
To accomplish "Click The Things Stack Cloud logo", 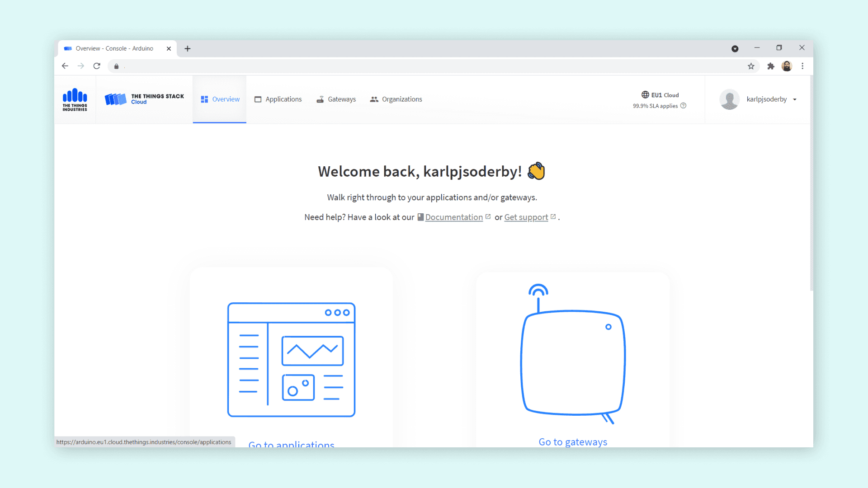I will 144,99.
